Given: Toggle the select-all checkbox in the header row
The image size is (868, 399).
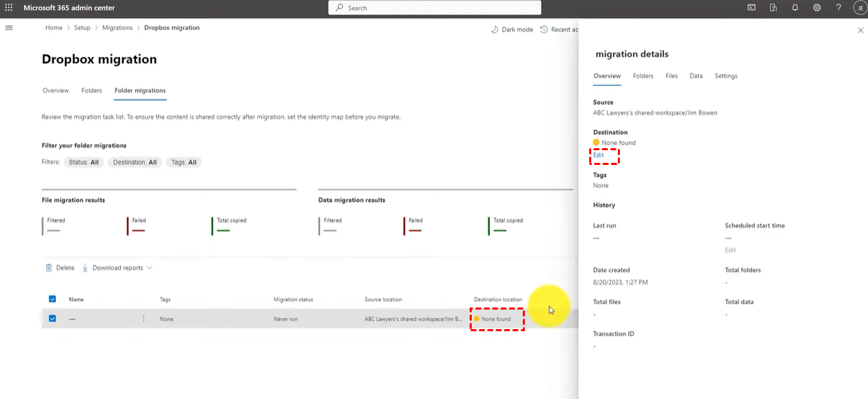Looking at the screenshot, I should tap(52, 299).
